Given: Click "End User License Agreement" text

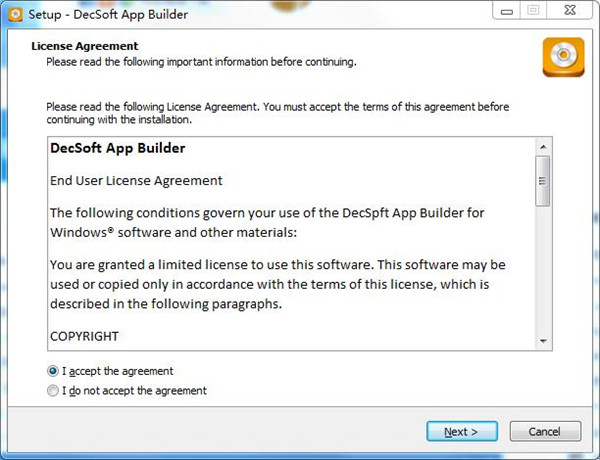Looking at the screenshot, I should 136,180.
